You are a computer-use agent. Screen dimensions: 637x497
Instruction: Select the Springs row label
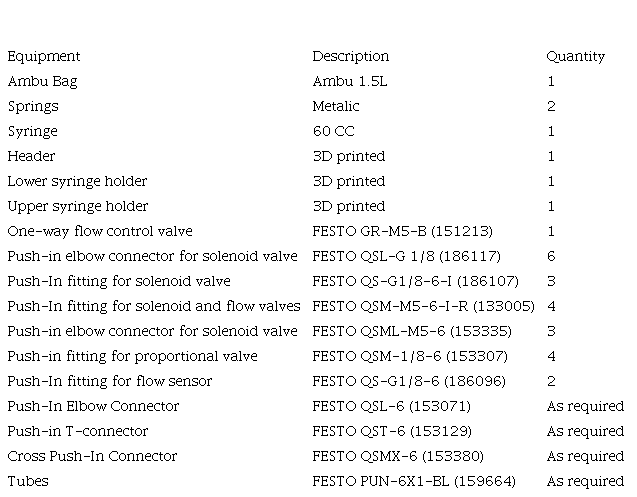[x=33, y=107]
